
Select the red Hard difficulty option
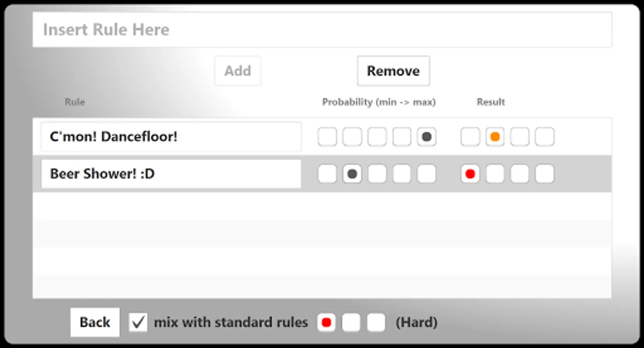326,322
